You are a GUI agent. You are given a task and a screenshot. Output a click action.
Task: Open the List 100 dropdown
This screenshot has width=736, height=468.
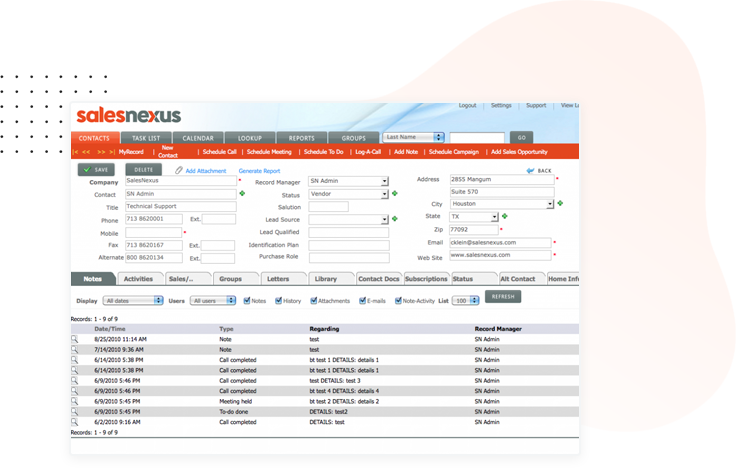tap(465, 300)
